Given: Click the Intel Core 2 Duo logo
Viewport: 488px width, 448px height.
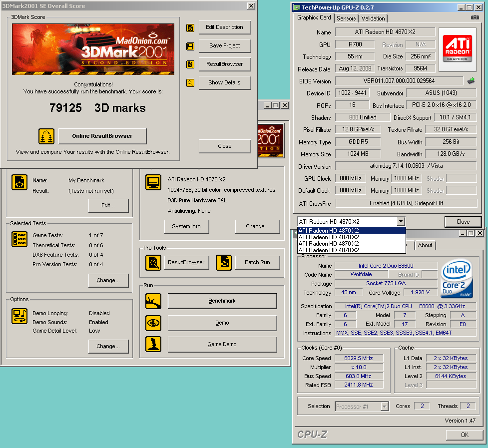Looking at the screenshot, I should tap(457, 278).
